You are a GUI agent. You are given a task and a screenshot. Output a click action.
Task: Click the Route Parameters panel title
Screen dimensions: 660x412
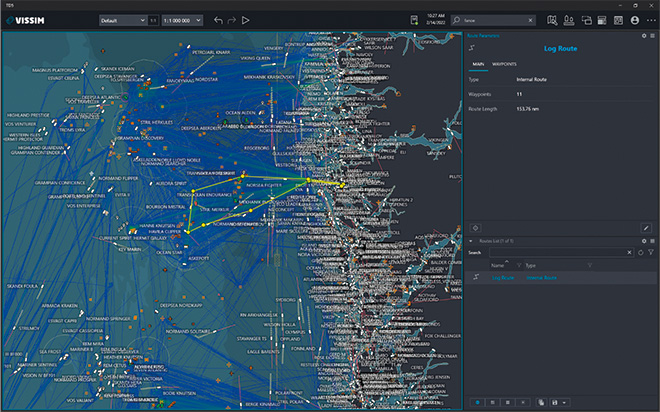click(x=483, y=36)
